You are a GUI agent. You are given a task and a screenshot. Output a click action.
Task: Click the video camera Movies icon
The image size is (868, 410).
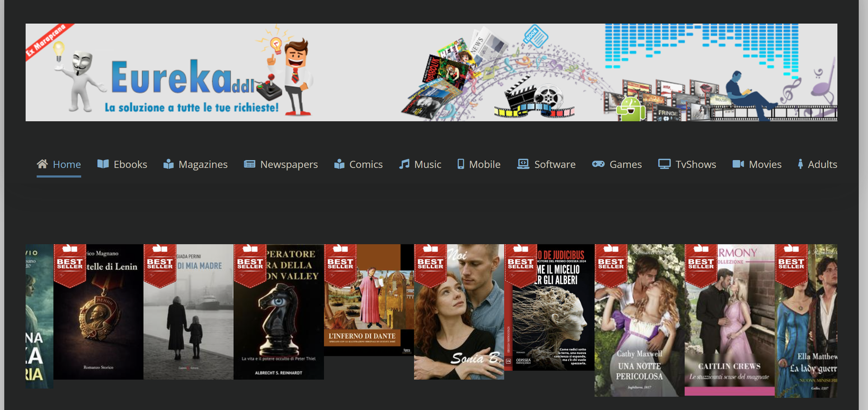pos(738,164)
